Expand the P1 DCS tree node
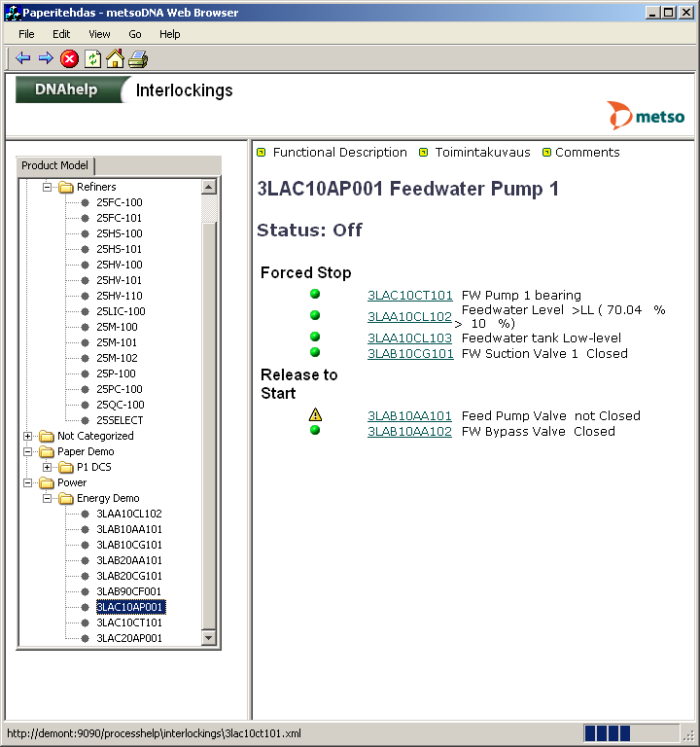 (47, 467)
